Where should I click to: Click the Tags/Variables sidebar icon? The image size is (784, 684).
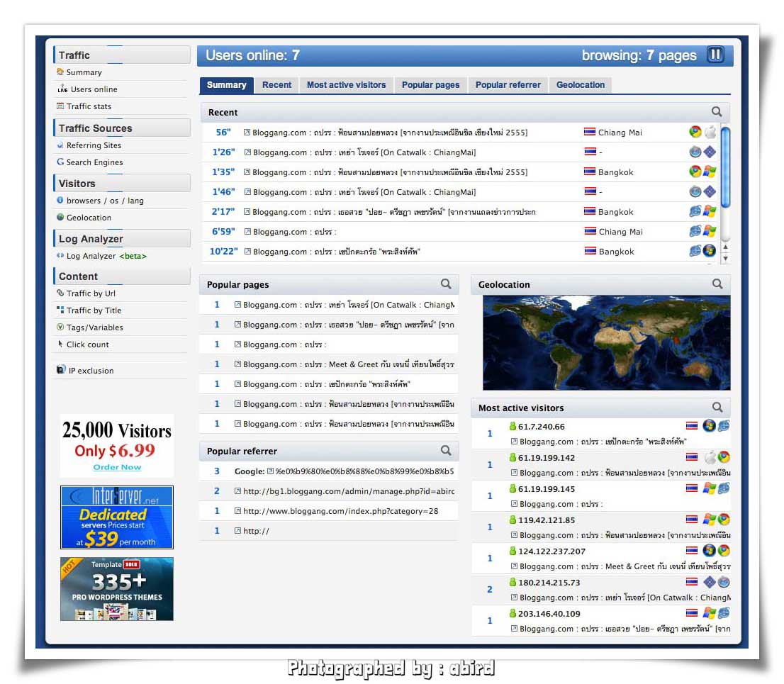(60, 327)
